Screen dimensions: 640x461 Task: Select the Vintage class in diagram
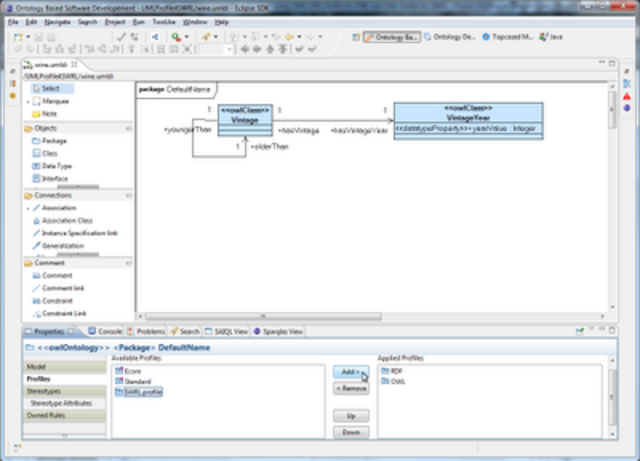click(245, 120)
